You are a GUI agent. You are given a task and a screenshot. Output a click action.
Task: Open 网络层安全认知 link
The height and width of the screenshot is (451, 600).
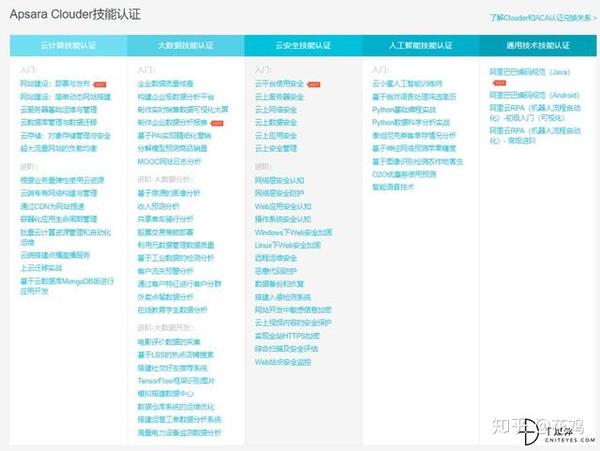coord(279,181)
